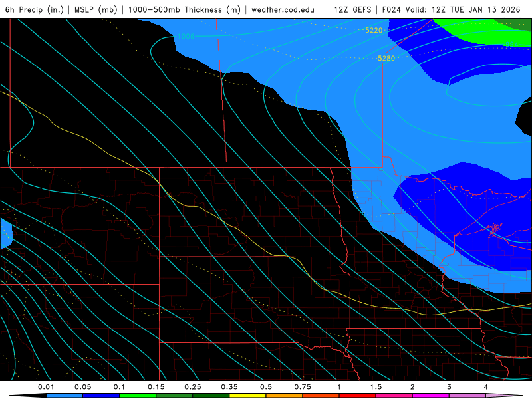Click the magenta 2 inch legend swatch
Screen dimensions: 532x399
click(431, 396)
